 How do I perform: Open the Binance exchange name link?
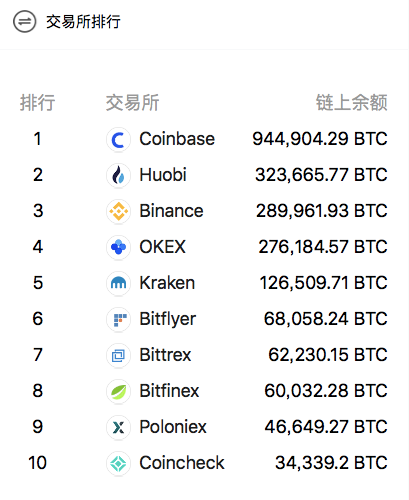tap(171, 211)
